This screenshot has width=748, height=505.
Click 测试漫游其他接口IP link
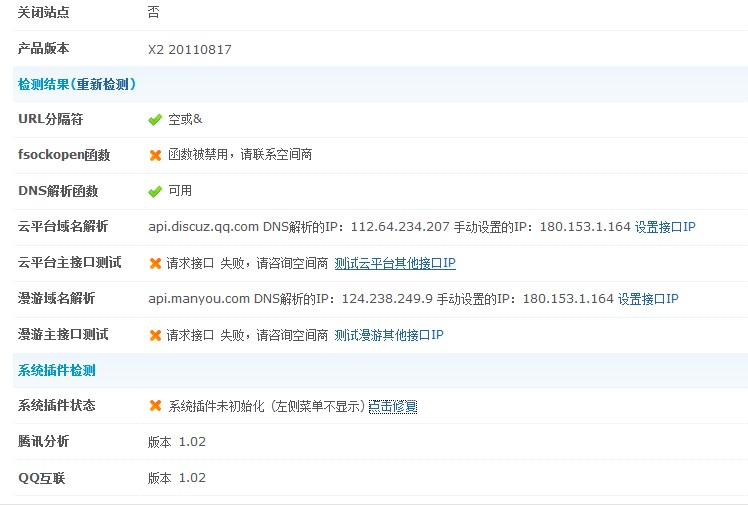[x=389, y=335]
